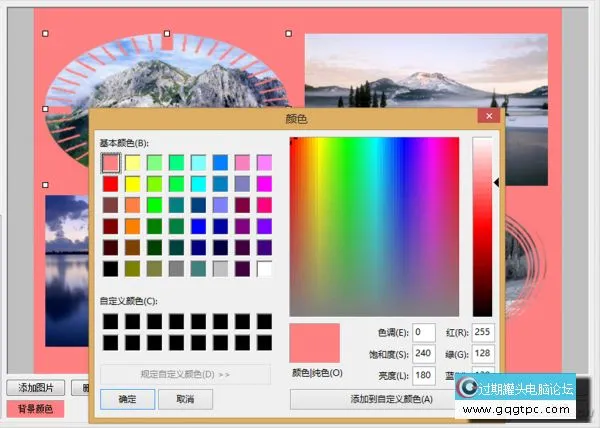Click the hue saturation spectrum field
This screenshot has height=428, width=600.
[x=374, y=226]
